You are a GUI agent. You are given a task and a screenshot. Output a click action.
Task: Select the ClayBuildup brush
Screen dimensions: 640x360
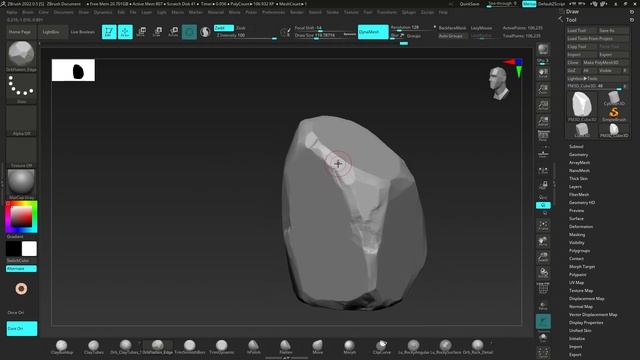[x=62, y=347]
